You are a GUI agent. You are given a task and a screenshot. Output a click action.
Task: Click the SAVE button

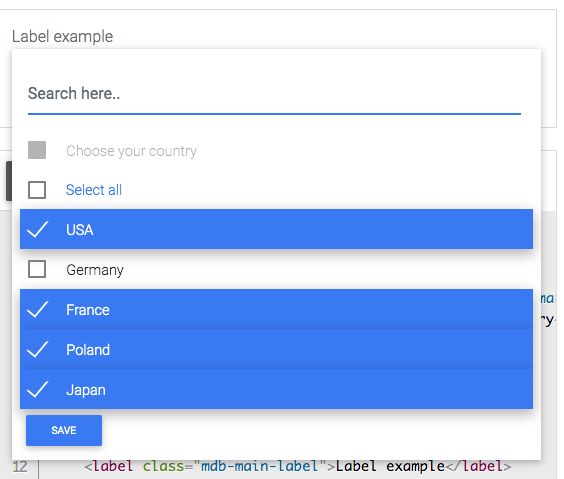[x=64, y=430]
